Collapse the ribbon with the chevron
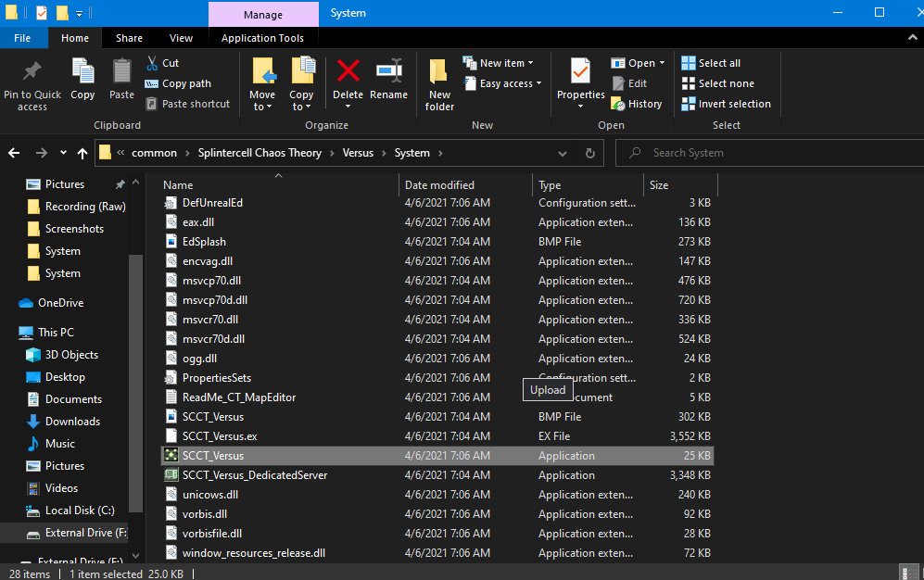Viewport: 924px width, 580px height. 912,37
